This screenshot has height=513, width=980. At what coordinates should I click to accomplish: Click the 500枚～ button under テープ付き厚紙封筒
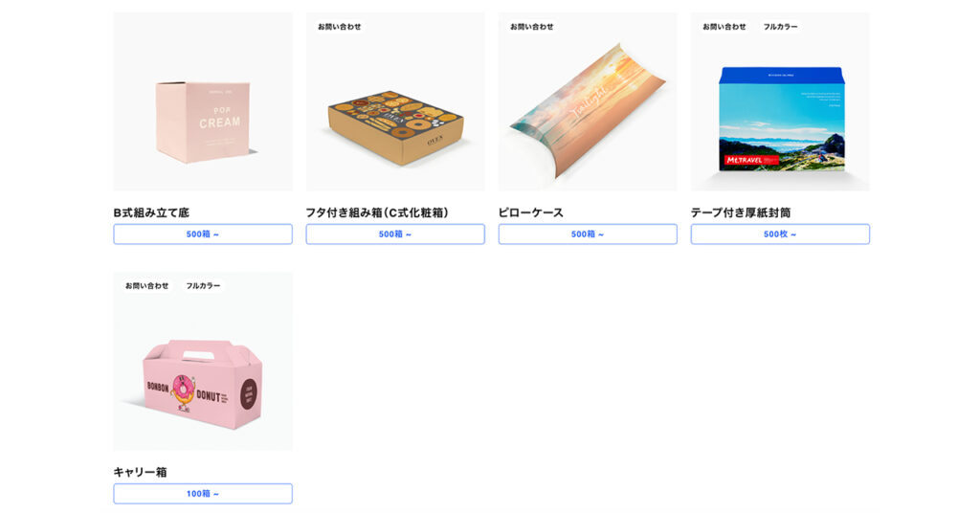coord(780,234)
